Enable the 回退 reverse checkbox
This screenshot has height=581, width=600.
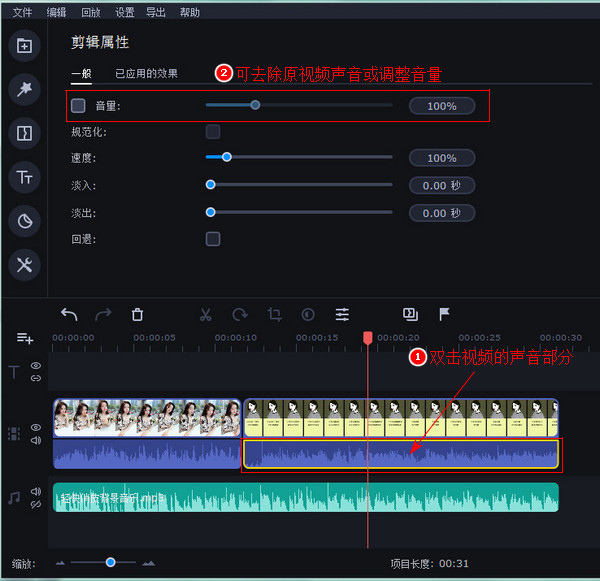click(x=213, y=239)
